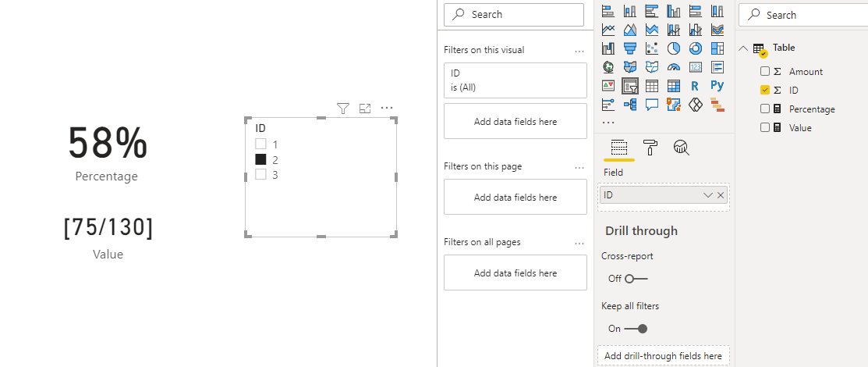Screen dimensions: 868x367
Task: Select the Clustered bar chart visual
Action: coord(651,10)
